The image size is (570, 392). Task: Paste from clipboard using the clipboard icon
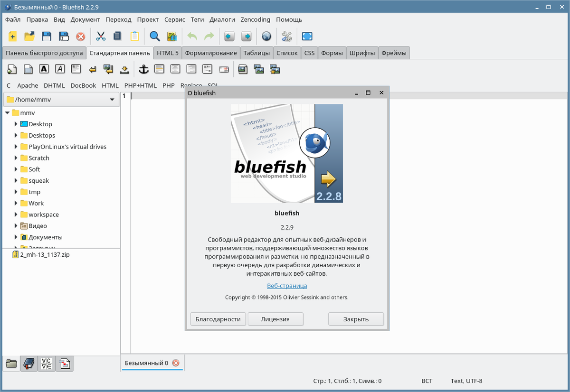[x=135, y=36]
